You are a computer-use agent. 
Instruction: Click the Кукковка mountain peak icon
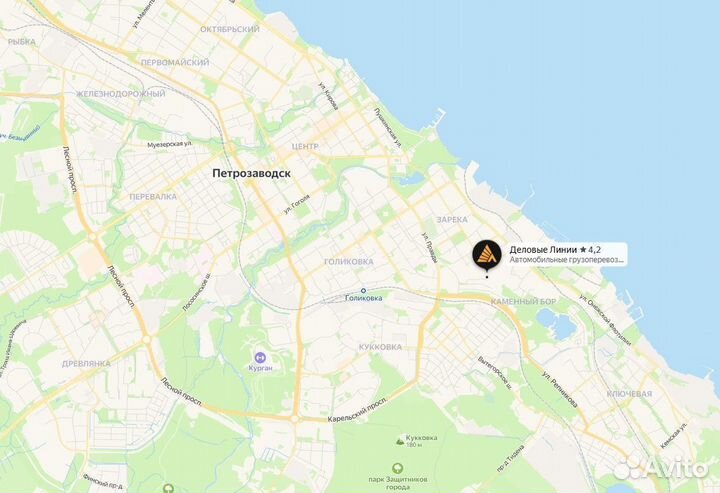click(x=400, y=441)
